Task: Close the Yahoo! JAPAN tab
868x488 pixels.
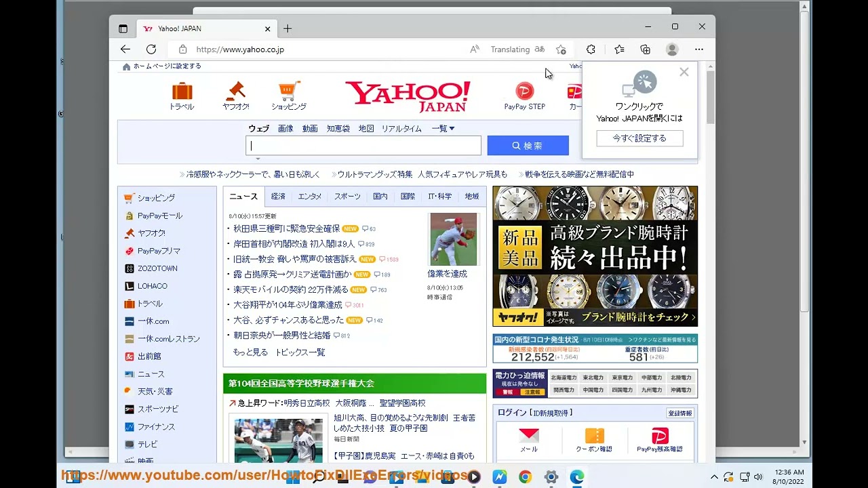Action: tap(267, 28)
